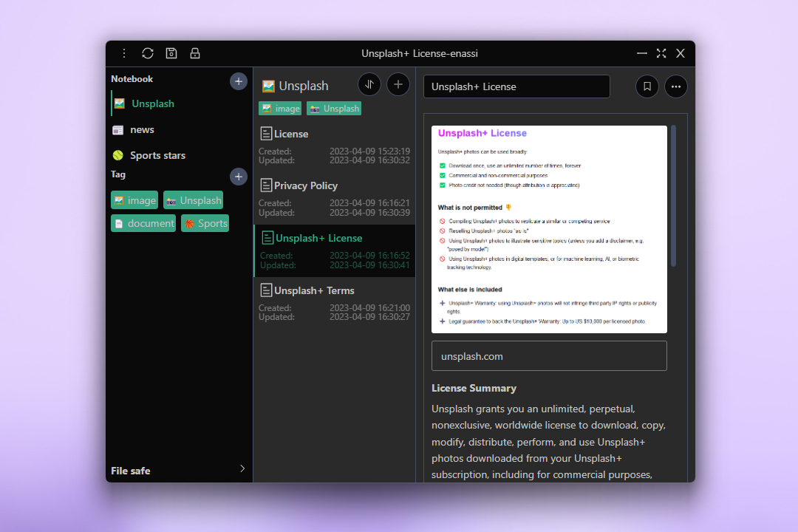The height and width of the screenshot is (532, 798).
Task: Click the news notebook newspaper icon
Action: tap(118, 130)
